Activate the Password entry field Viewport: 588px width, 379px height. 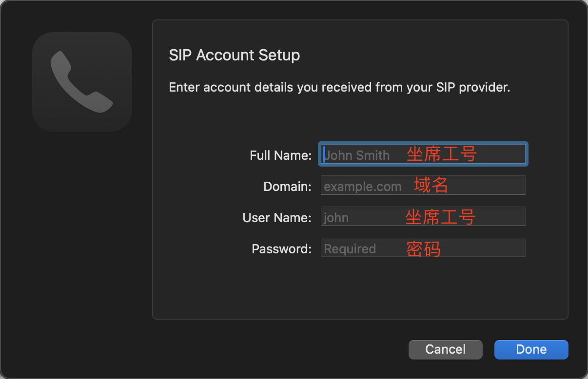423,248
